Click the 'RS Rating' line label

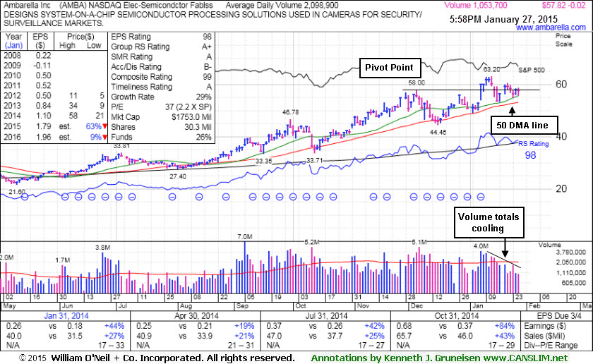[533, 144]
